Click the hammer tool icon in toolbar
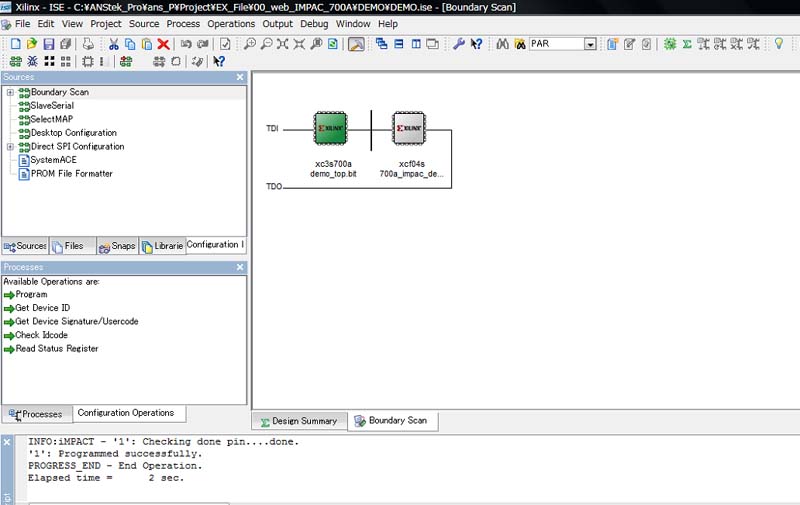Screen dimensions: 800x505 tap(356, 44)
